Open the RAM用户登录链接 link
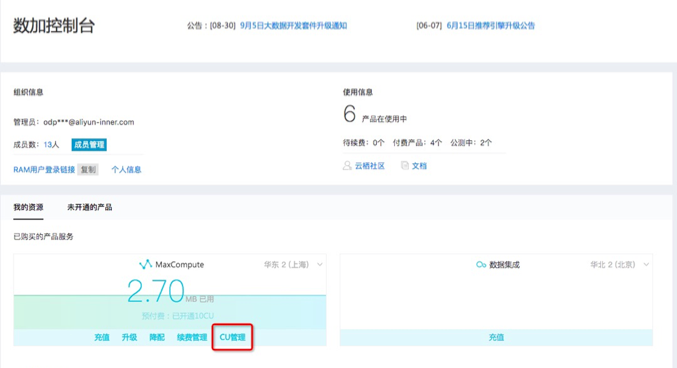This screenshot has height=368, width=677. pos(44,170)
